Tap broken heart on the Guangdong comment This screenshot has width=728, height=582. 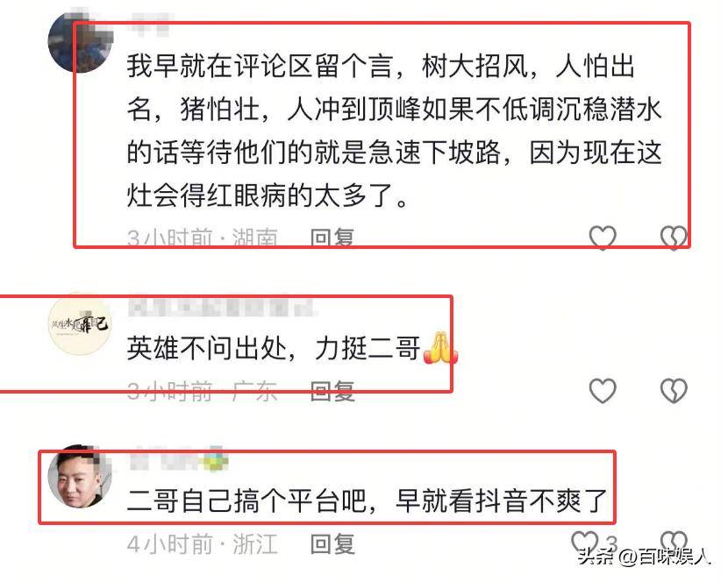coord(674,390)
